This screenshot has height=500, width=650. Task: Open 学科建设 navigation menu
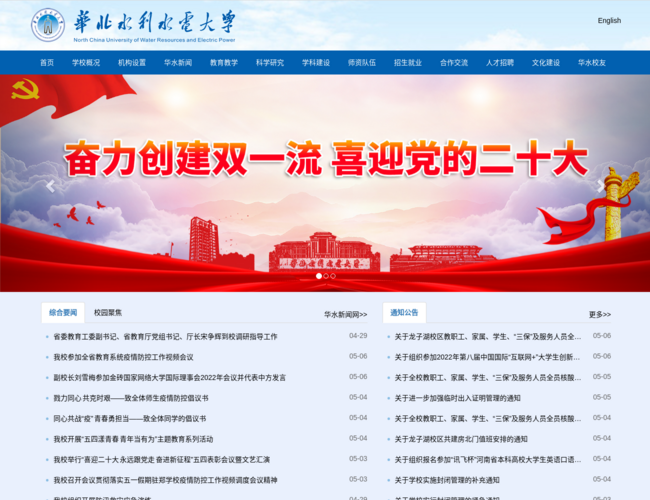[316, 63]
